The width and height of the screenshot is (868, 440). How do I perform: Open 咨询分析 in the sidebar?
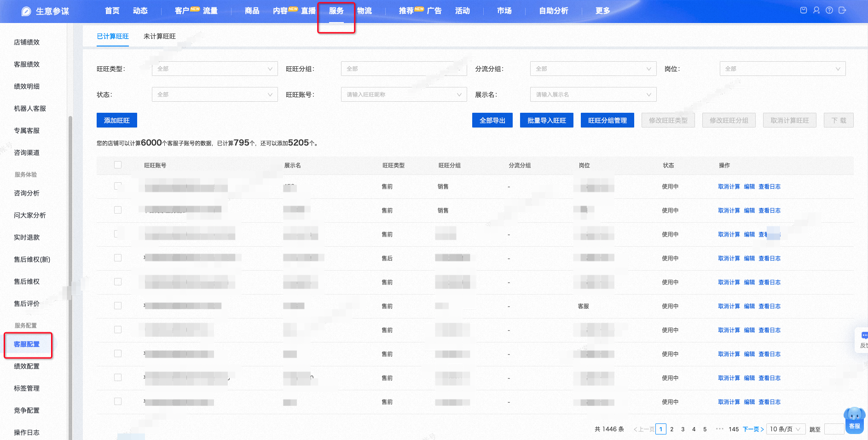(27, 193)
